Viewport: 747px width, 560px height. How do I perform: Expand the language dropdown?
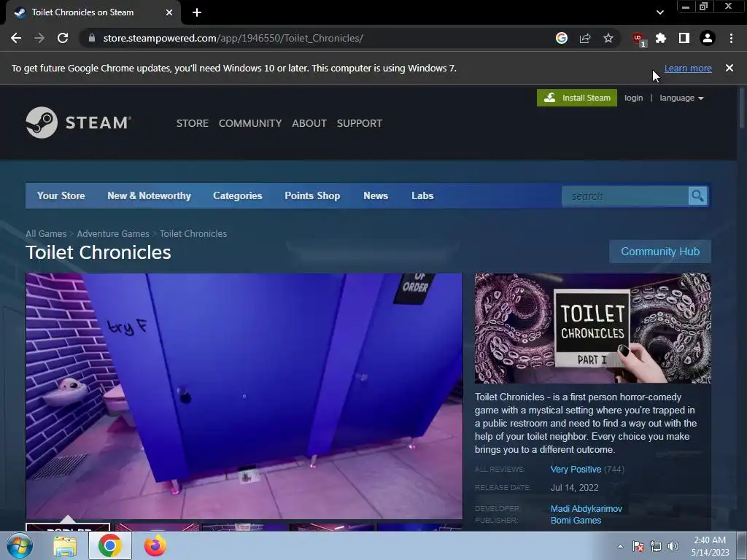click(x=681, y=98)
